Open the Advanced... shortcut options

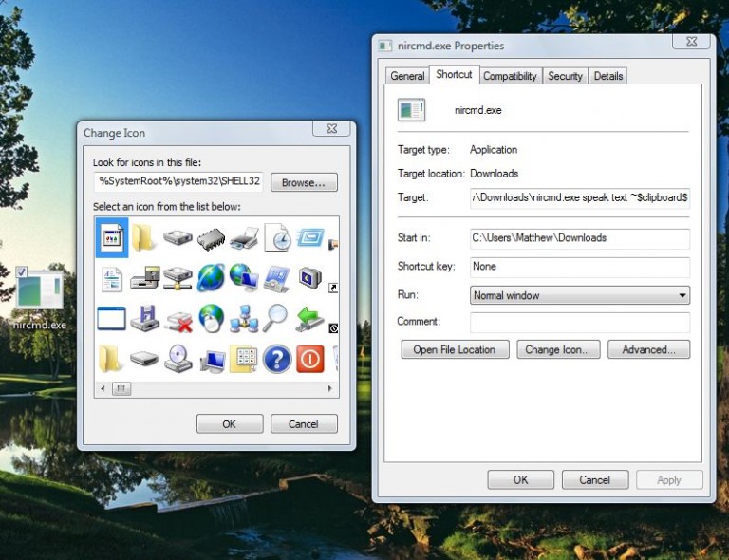click(x=648, y=349)
